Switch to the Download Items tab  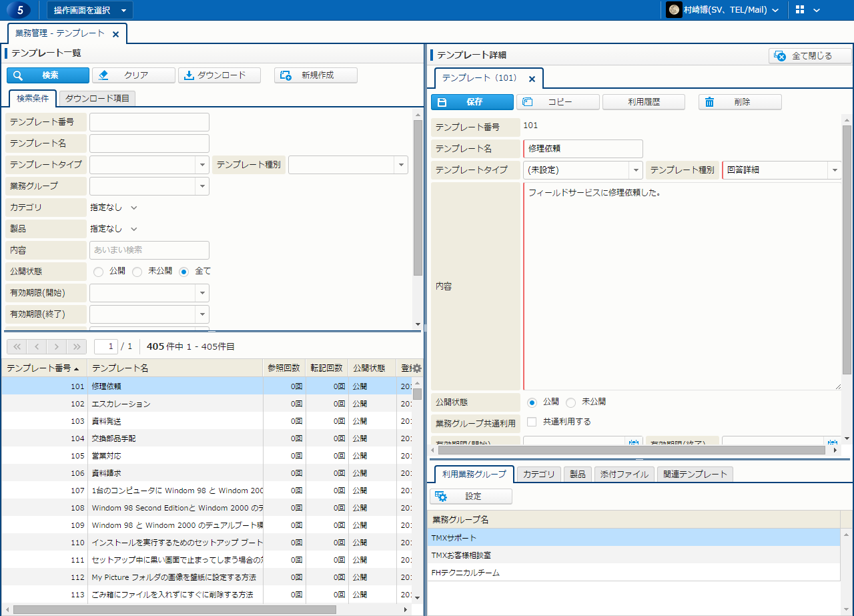pyautogui.click(x=97, y=99)
